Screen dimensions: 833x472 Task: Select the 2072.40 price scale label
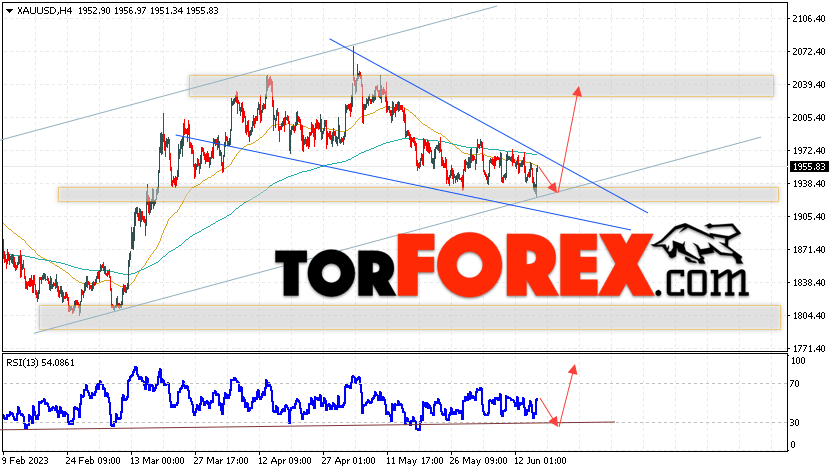point(808,52)
